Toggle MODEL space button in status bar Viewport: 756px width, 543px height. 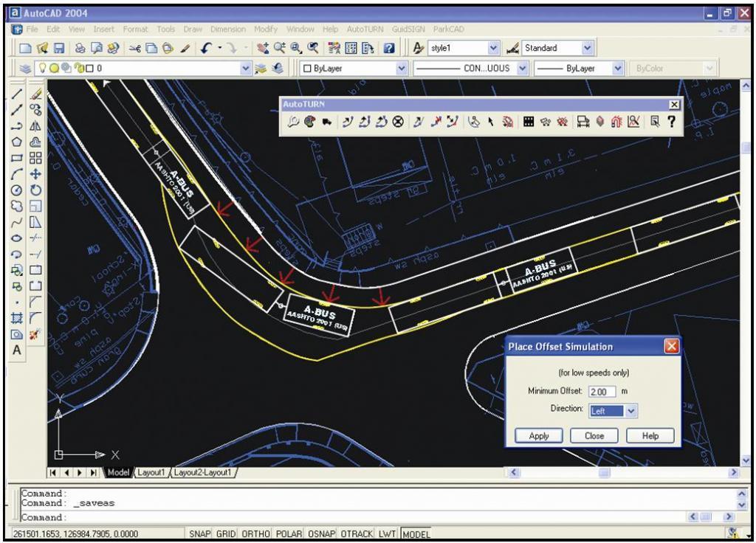(416, 533)
